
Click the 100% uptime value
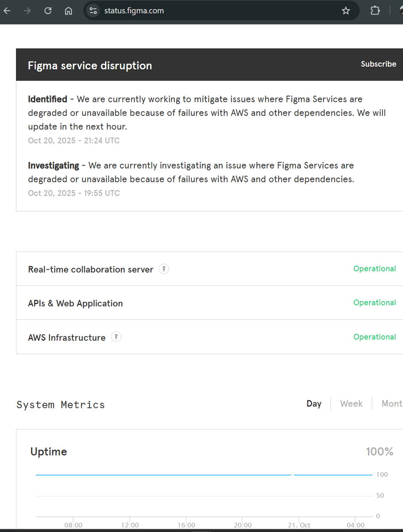click(x=380, y=452)
